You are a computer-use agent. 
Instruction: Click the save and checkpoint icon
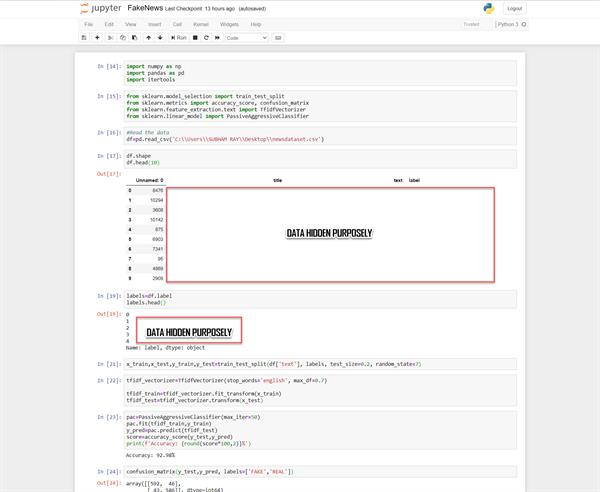[x=84, y=37]
